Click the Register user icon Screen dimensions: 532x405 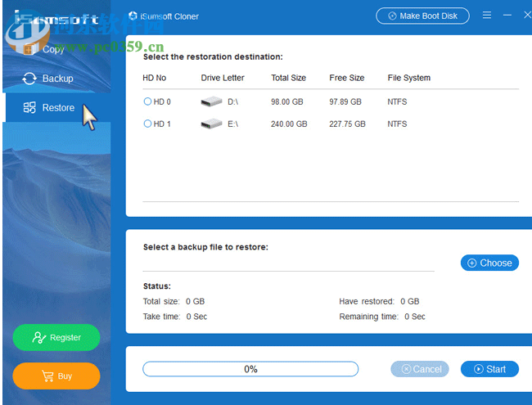pos(39,337)
